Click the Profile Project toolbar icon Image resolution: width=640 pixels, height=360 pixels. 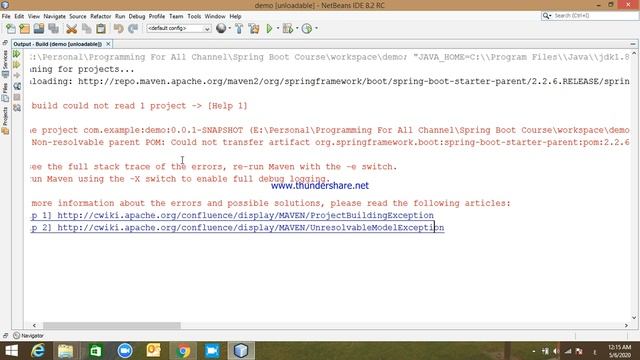click(x=307, y=29)
